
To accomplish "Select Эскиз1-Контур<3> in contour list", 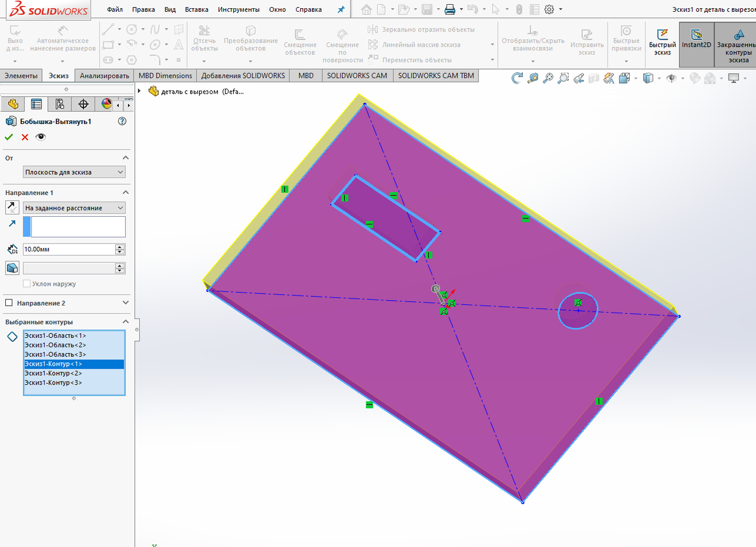I will click(74, 383).
